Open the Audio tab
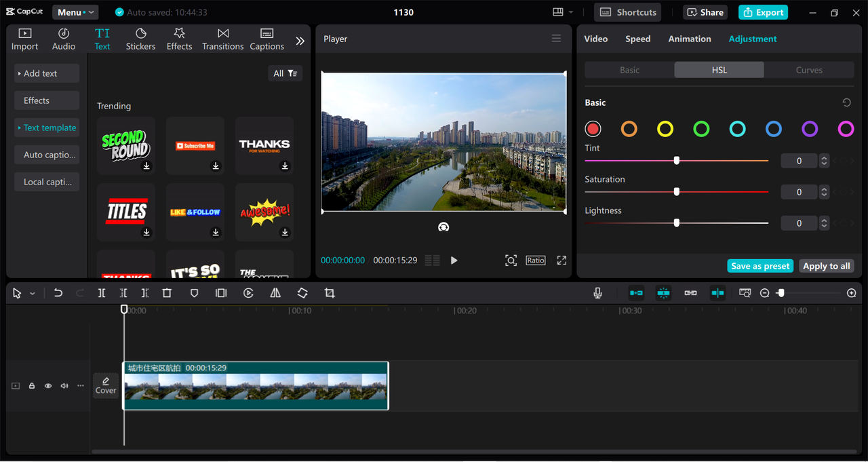Viewport: 868px width, 462px height. 64,39
